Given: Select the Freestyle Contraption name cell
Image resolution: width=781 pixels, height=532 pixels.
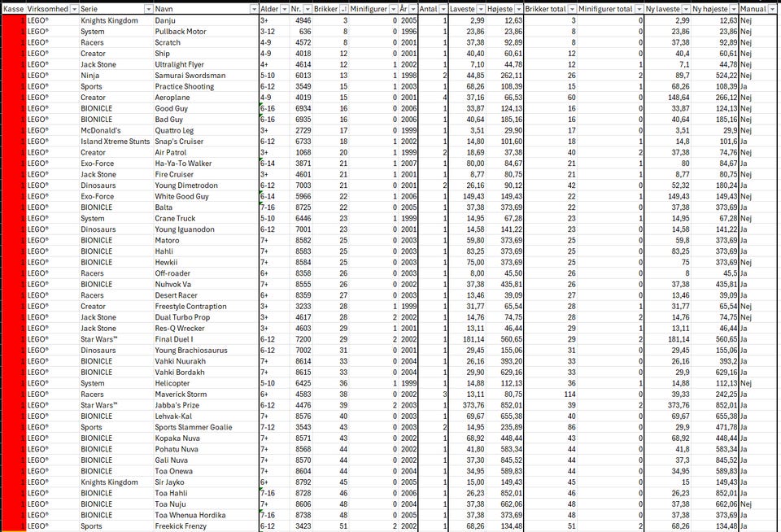Looking at the screenshot, I should pyautogui.click(x=206, y=307).
